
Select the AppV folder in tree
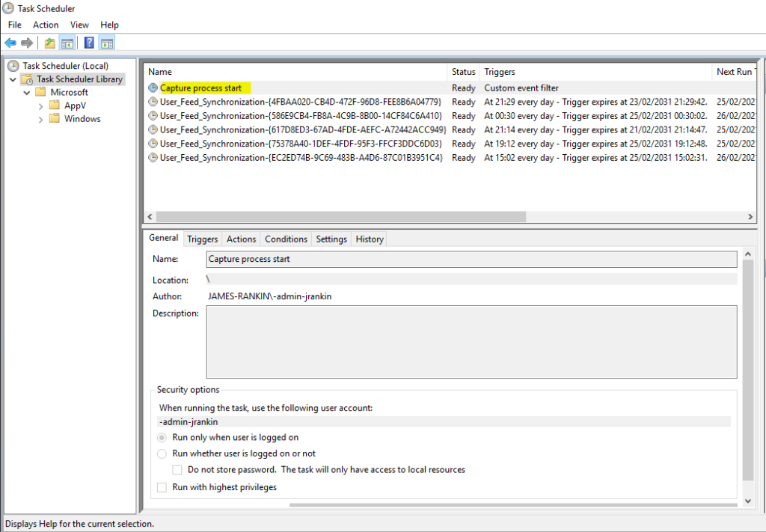pos(75,106)
